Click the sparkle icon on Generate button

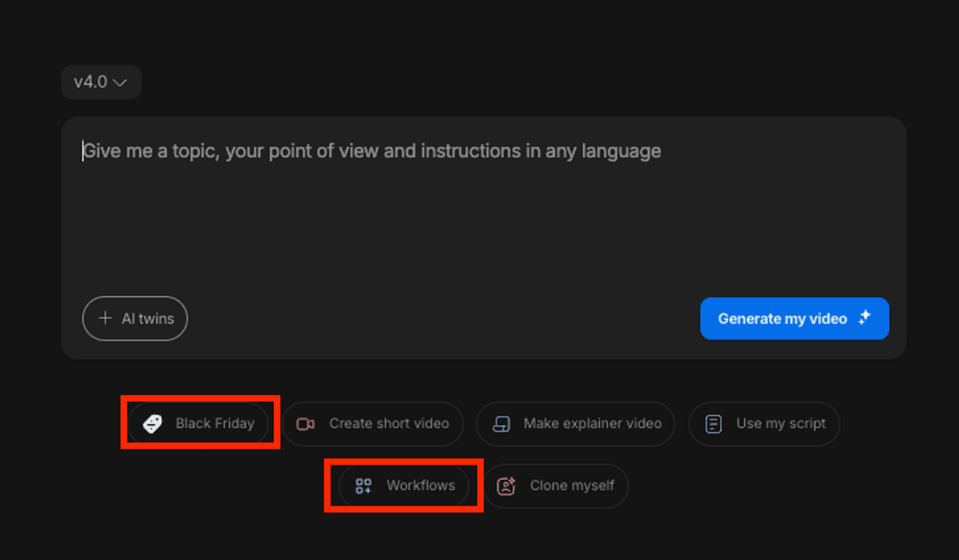864,318
